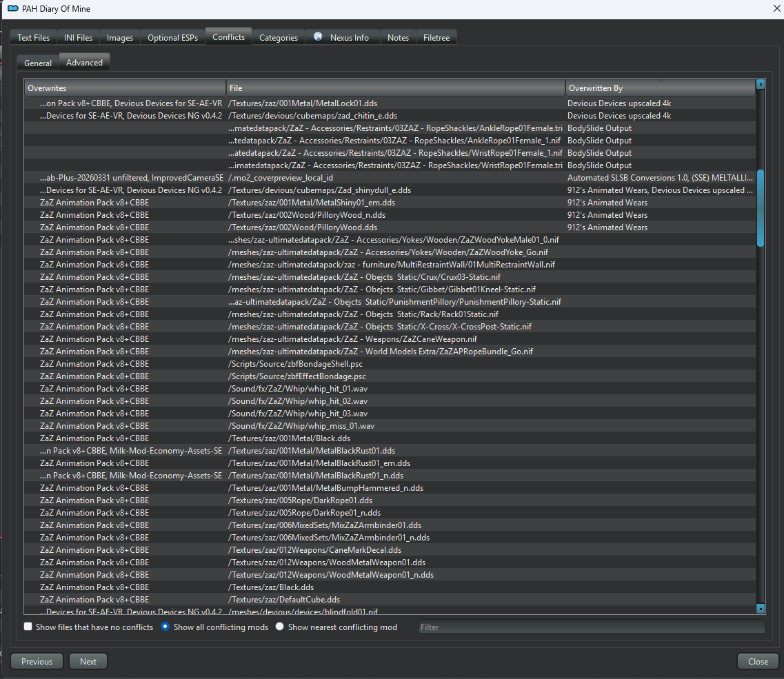
Task: Select the whip_hit_01.wav row
Action: click(390, 389)
